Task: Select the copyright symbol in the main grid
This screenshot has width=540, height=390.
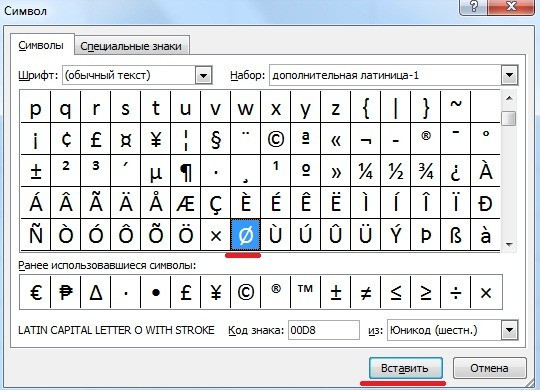Action: point(276,139)
